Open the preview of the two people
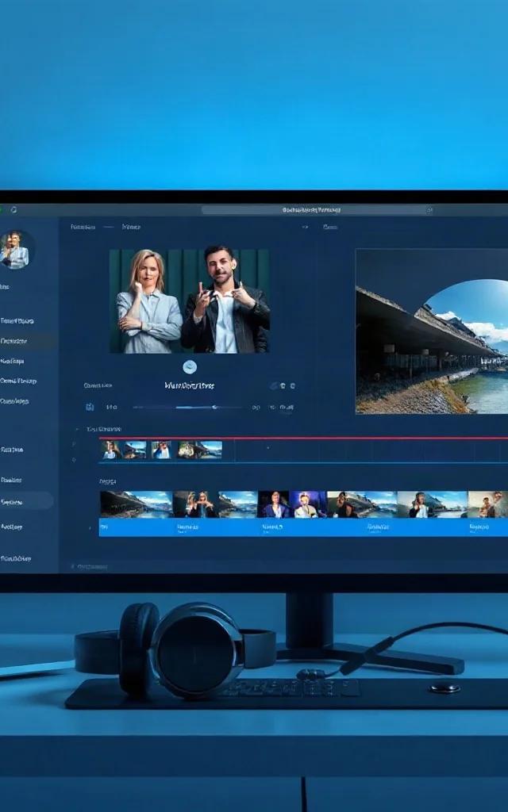 [189, 301]
